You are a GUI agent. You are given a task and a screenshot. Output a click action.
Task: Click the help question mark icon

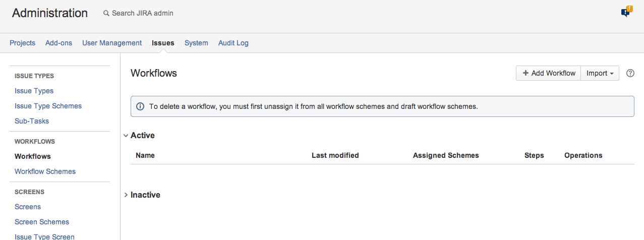pos(630,73)
